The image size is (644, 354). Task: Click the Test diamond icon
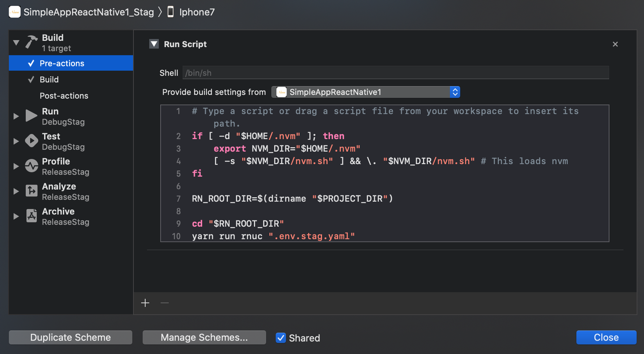tap(31, 141)
